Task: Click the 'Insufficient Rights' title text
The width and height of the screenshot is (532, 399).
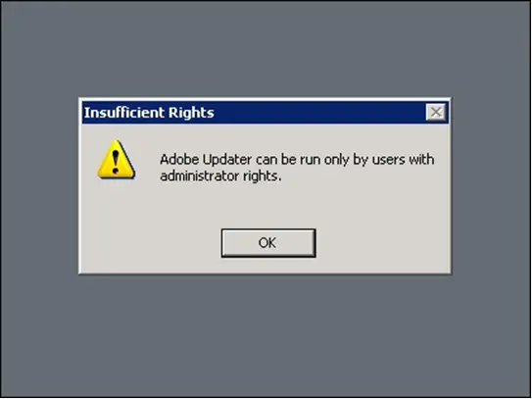Action: 149,113
